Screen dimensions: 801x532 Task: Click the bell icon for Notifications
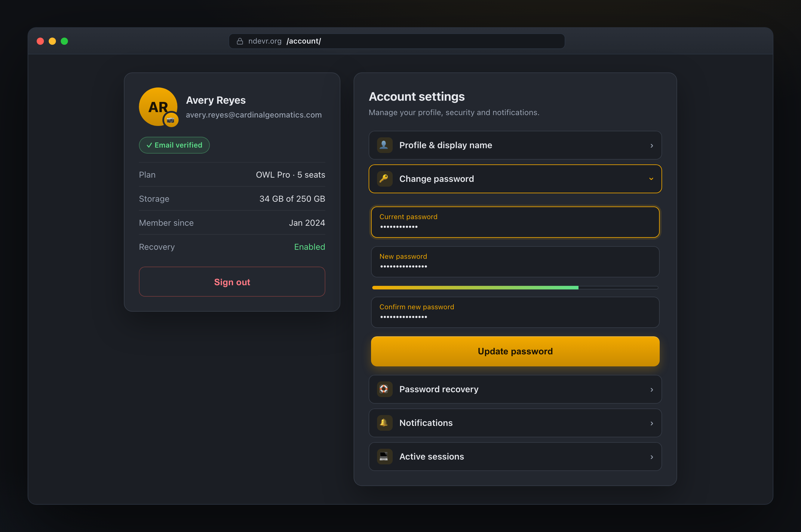(384, 423)
